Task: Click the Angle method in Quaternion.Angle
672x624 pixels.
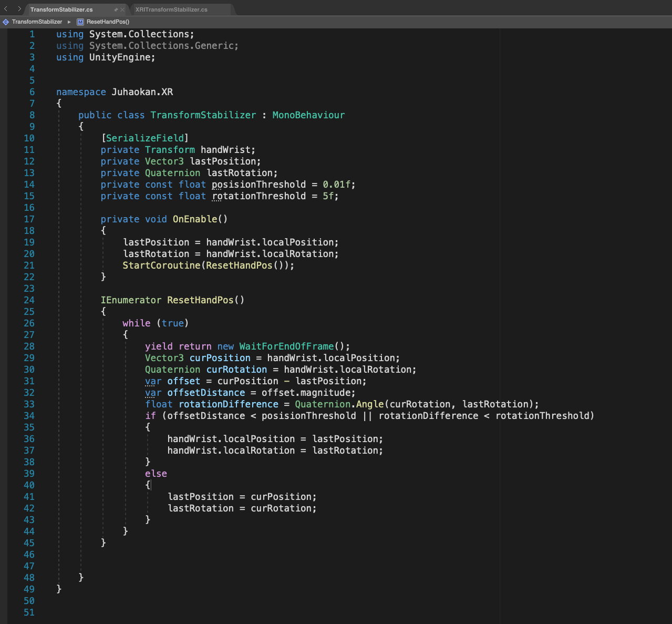Action: tap(370, 404)
